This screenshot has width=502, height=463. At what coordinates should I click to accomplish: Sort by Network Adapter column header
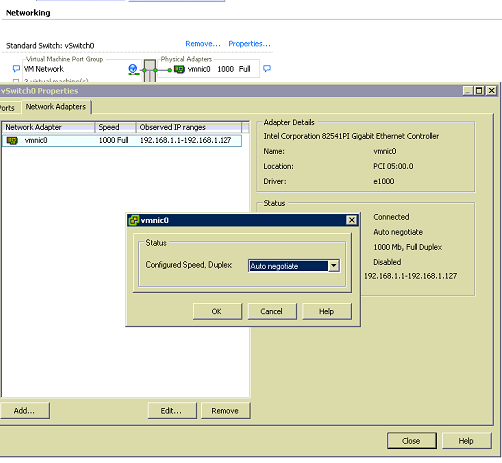(49, 127)
